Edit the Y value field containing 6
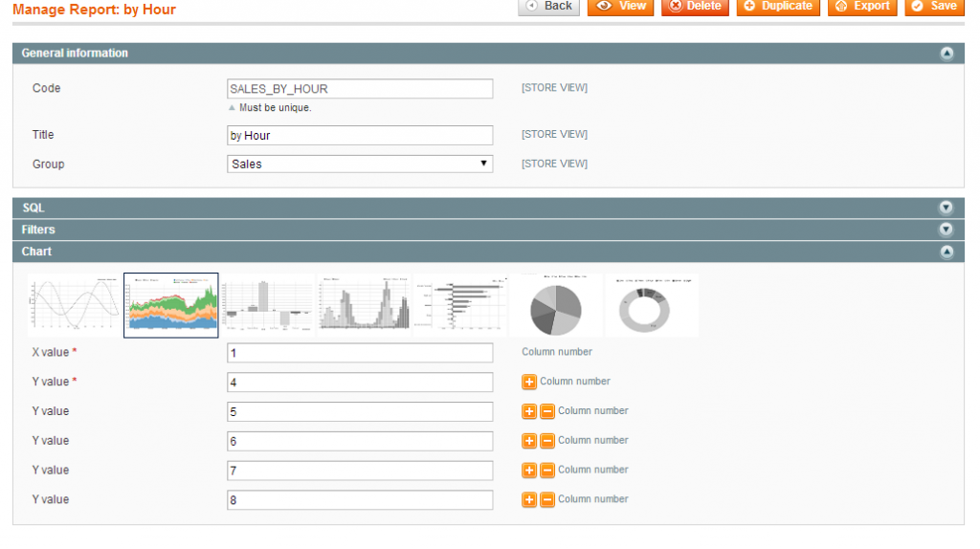The image size is (980, 549). [x=360, y=441]
